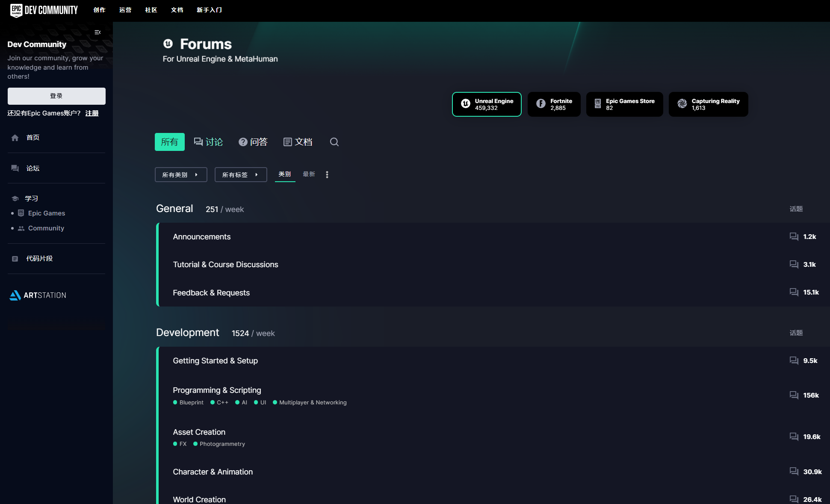830x504 pixels.
Task: Switch to the 最新 sort tab
Action: point(309,174)
